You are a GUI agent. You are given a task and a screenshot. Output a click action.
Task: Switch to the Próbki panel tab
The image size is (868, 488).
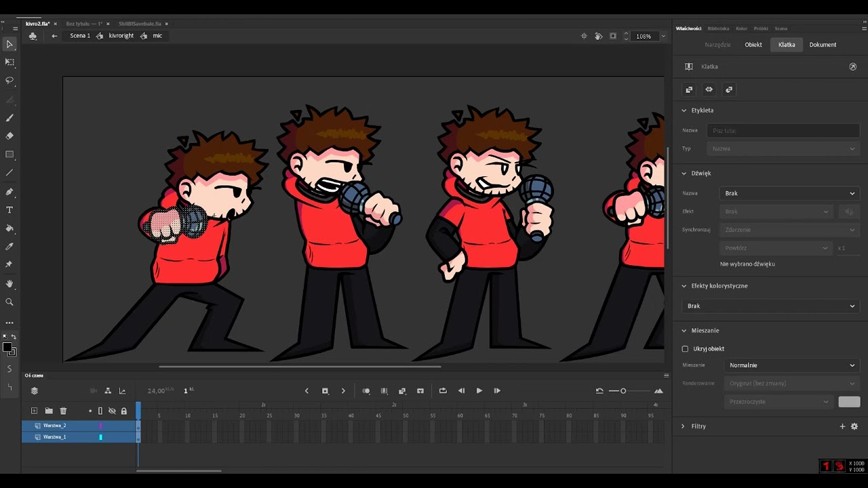click(761, 28)
